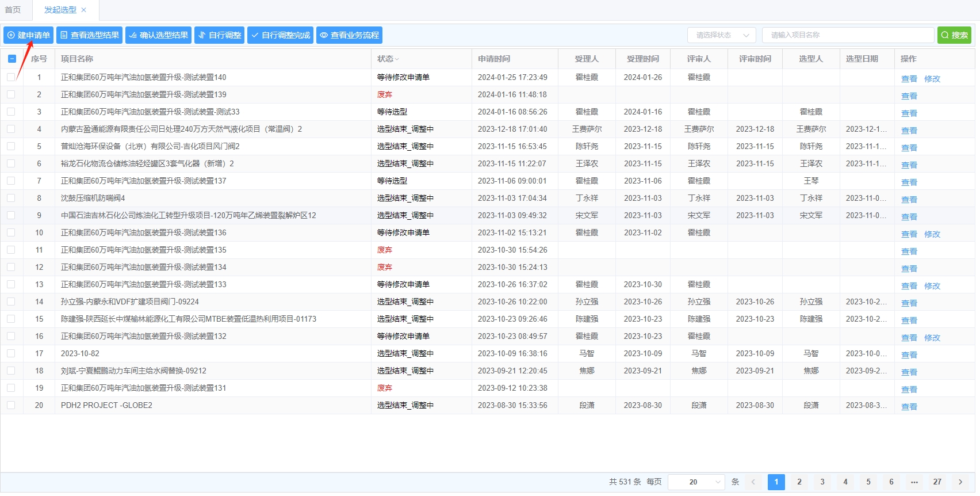Expand the page size dropdown showing 20
The image size is (980, 496).
(x=696, y=482)
